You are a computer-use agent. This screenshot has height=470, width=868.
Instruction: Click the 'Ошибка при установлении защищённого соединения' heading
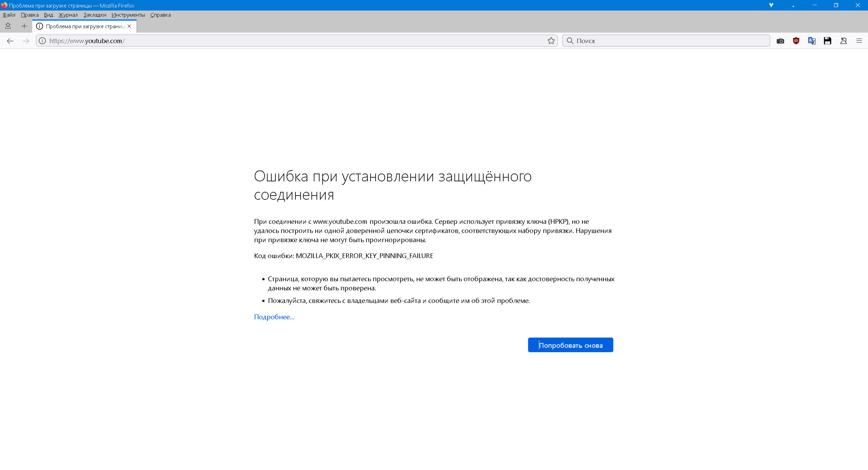tap(393, 185)
